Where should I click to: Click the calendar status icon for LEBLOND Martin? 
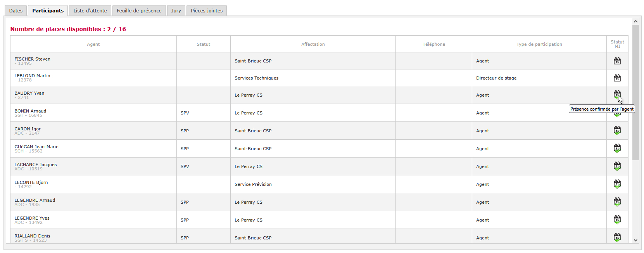[x=617, y=78]
